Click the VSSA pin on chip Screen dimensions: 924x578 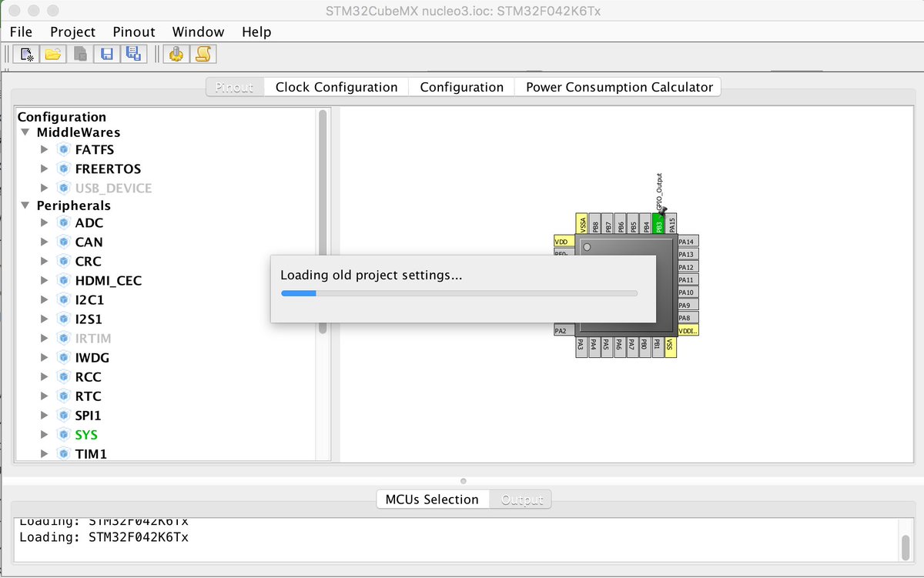point(582,224)
